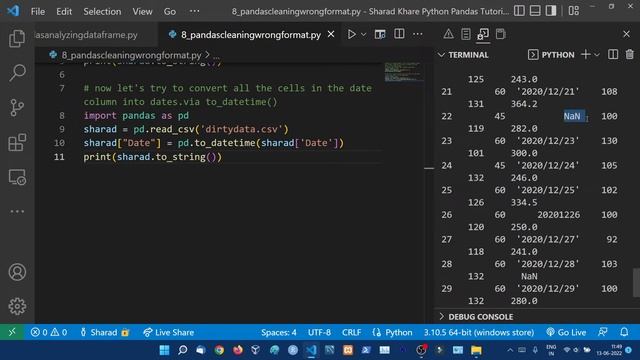Show more menu items via title bar ellipsis
This screenshot has height=360, width=640.
pos(195,11)
